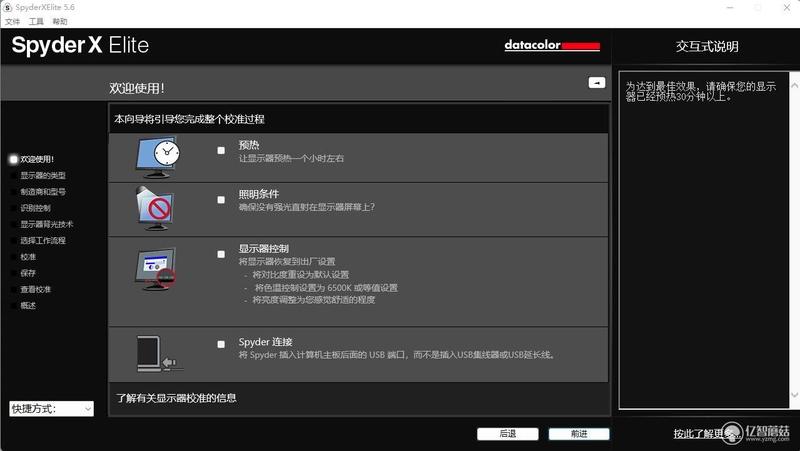Check the Spyder 连接 checkbox

[x=221, y=344]
